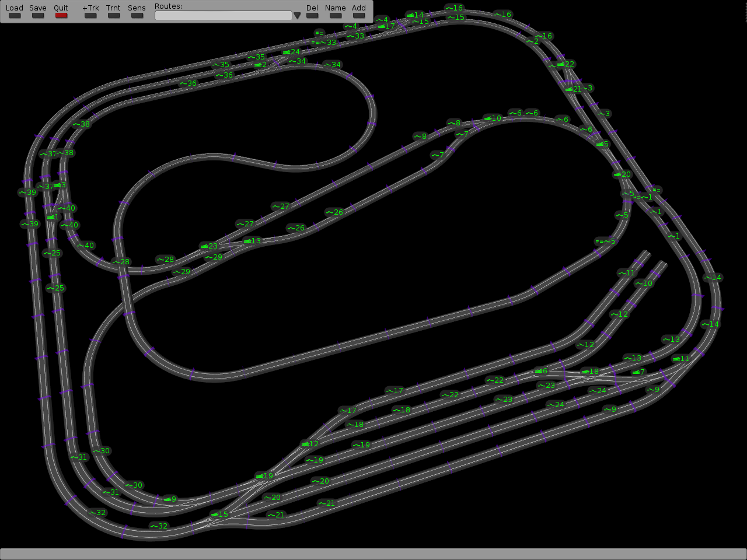Click turnout 7 marker
Image resolution: width=747 pixels, height=560 pixels.
pos(636,372)
